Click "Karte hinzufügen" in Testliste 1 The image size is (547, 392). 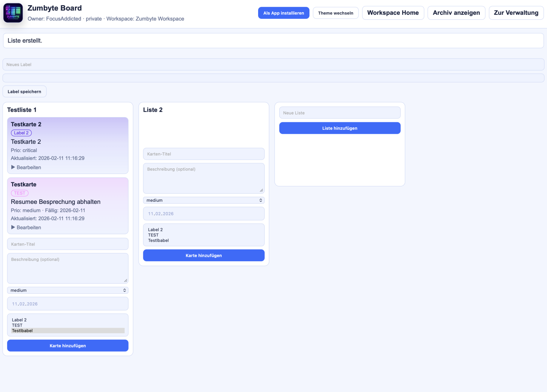[67, 346]
